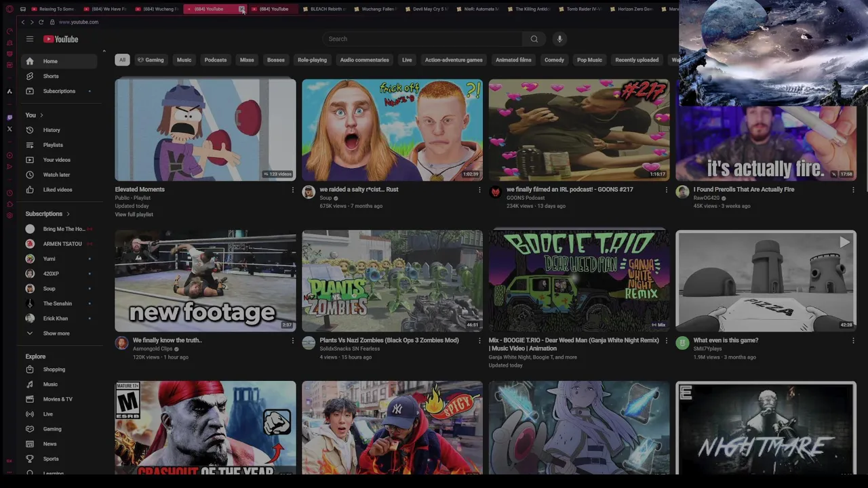Open Playlists in sidebar
This screenshot has width=868, height=488.
click(59, 145)
